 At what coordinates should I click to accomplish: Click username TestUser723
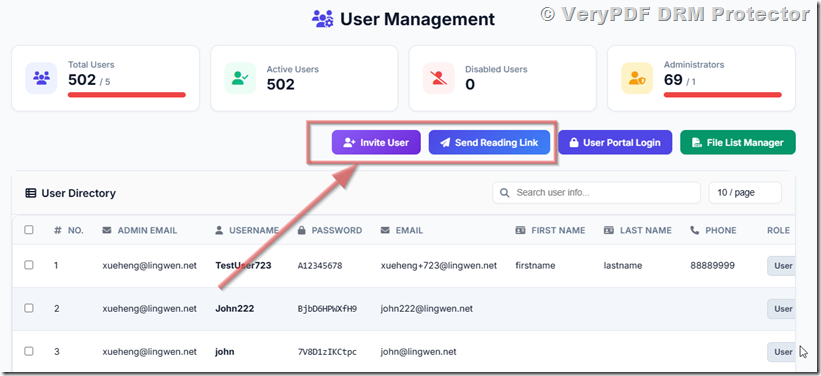point(243,266)
